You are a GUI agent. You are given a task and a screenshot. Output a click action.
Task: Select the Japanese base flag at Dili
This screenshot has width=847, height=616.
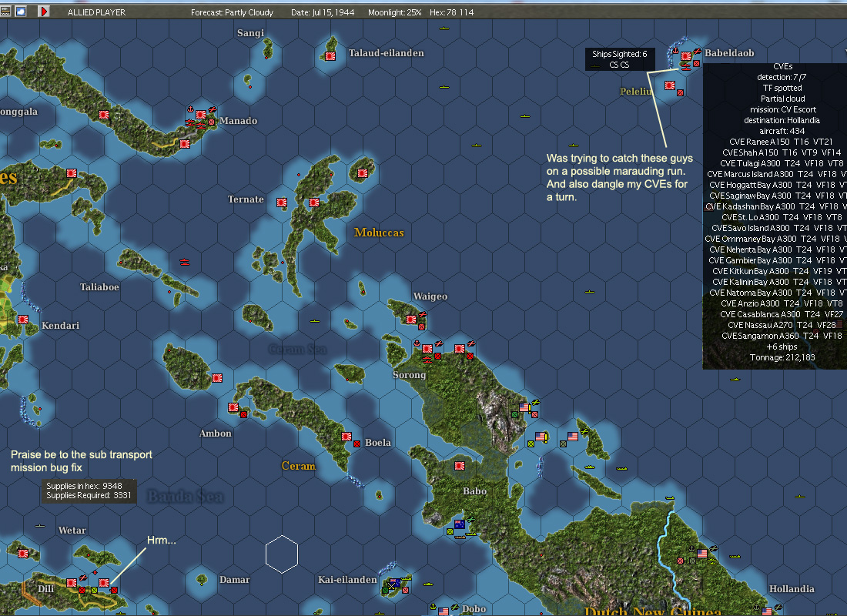pos(72,582)
